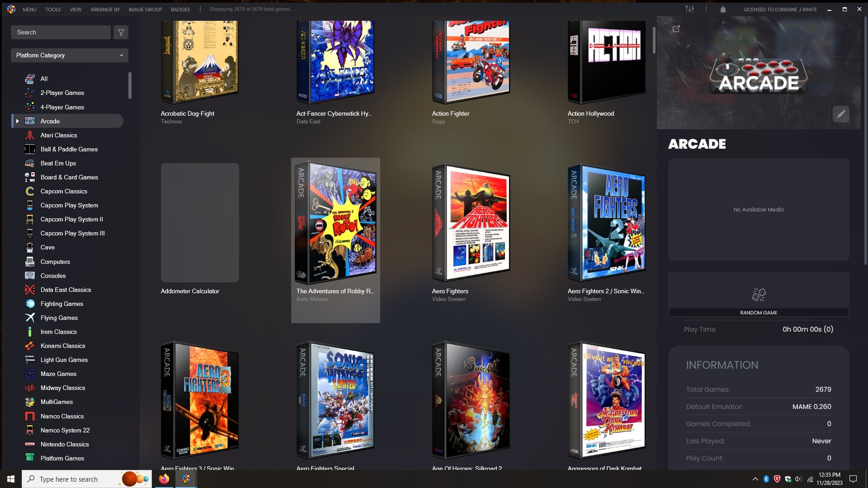The image size is (868, 488).
Task: Select the Data East Classics icon
Action: [x=30, y=290]
